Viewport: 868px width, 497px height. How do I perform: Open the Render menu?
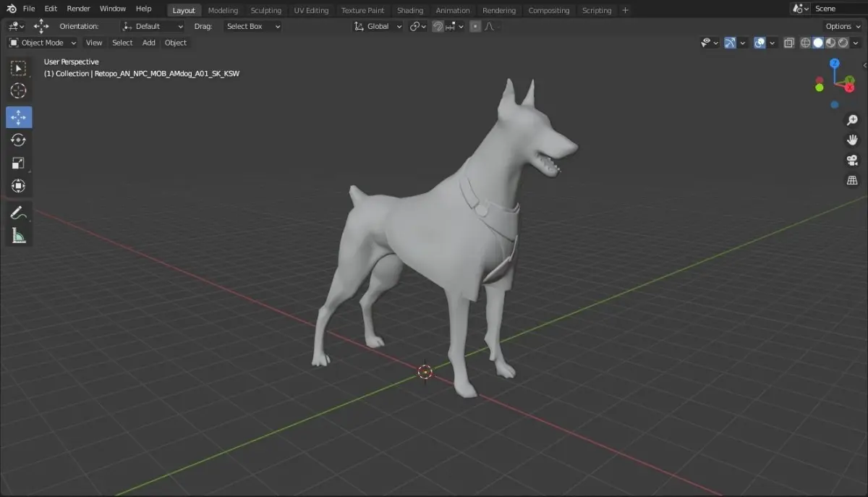point(78,9)
